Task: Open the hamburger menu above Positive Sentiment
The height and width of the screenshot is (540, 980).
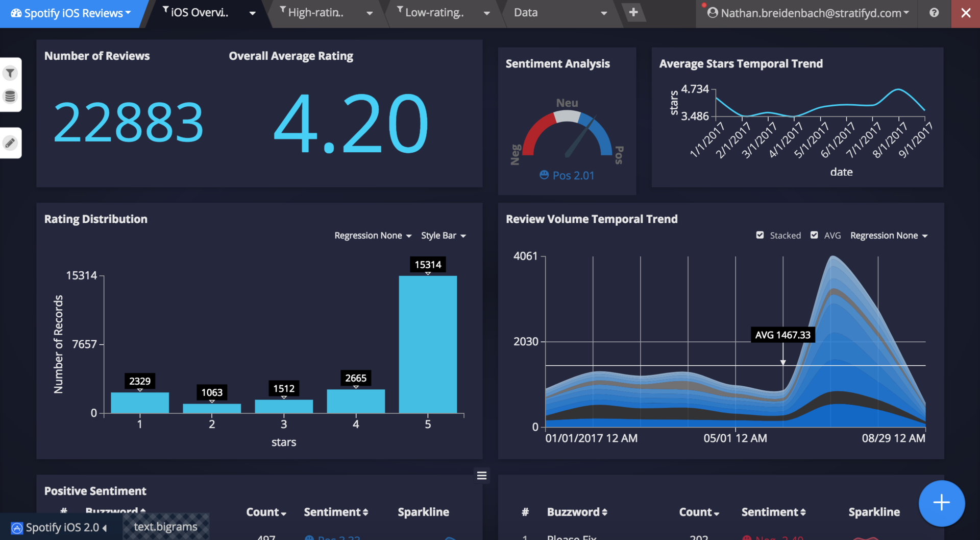Action: tap(481, 476)
